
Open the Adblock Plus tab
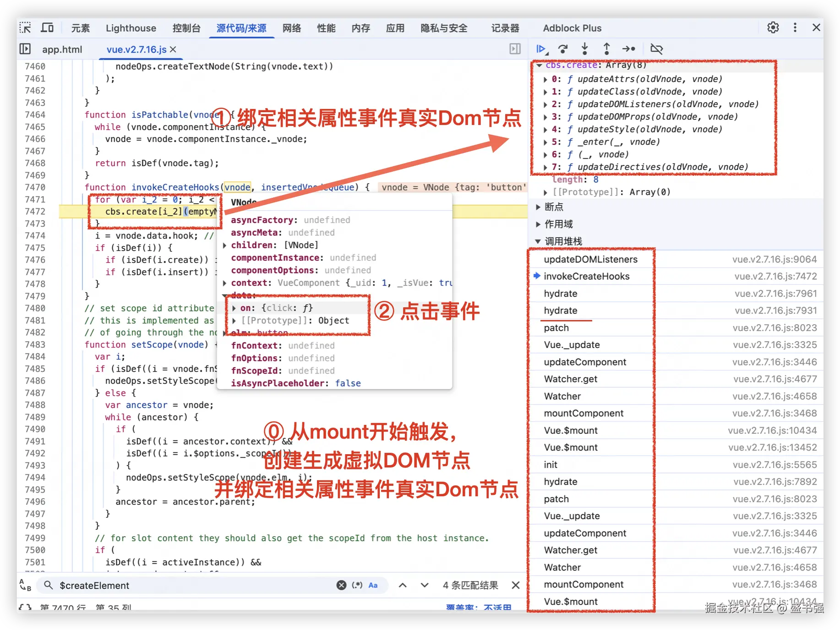572,28
